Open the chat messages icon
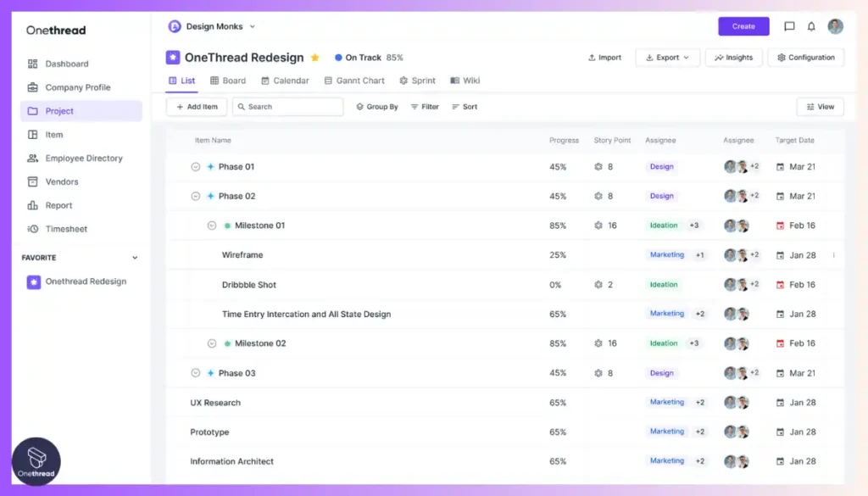This screenshot has width=868, height=496. [x=789, y=26]
